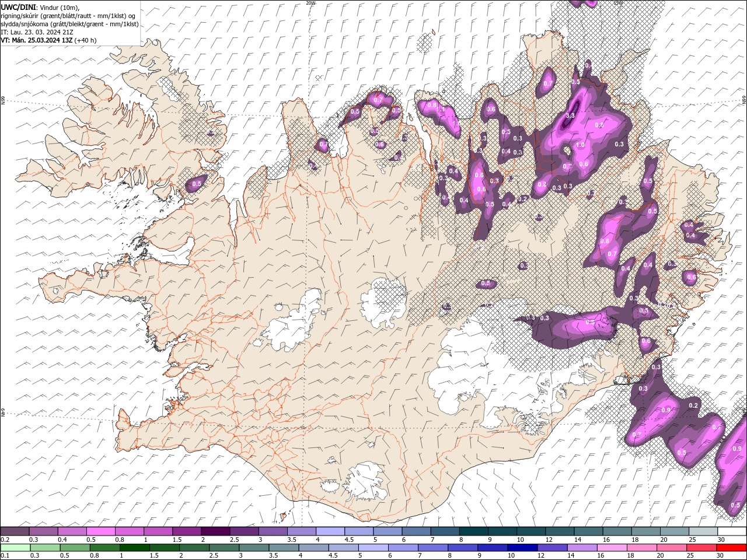Pick the bottom-row green swatch starting at 0.5
This screenshot has width=747, height=560.
(75, 548)
